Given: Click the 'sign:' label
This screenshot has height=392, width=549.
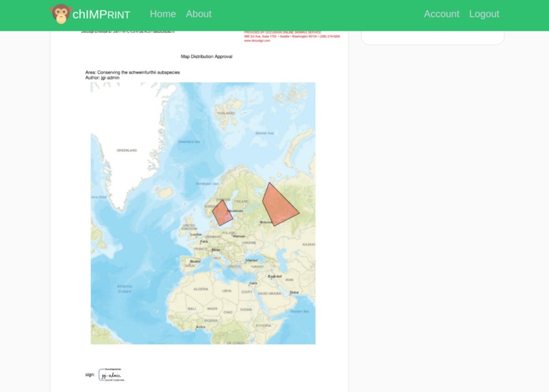Looking at the screenshot, I should coord(90,374).
